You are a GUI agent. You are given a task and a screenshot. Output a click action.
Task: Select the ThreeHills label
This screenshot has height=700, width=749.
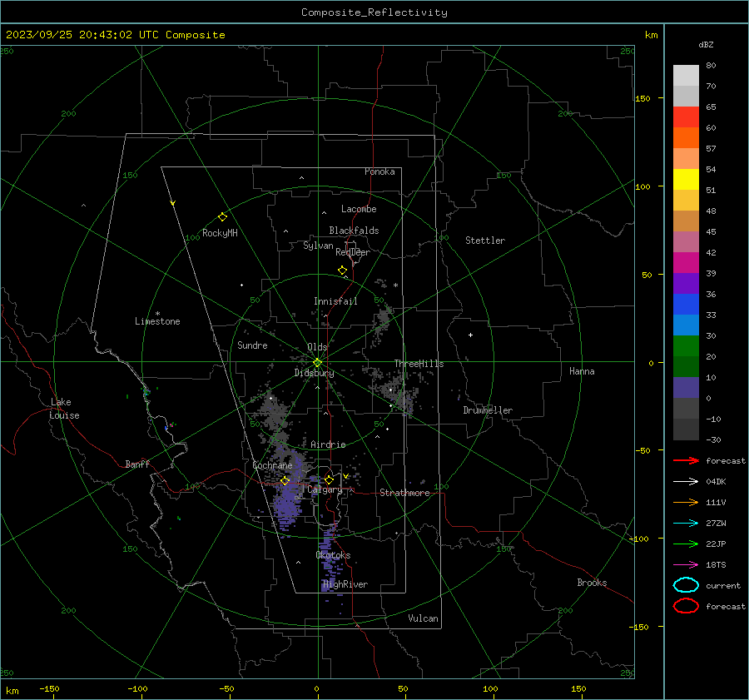click(419, 364)
